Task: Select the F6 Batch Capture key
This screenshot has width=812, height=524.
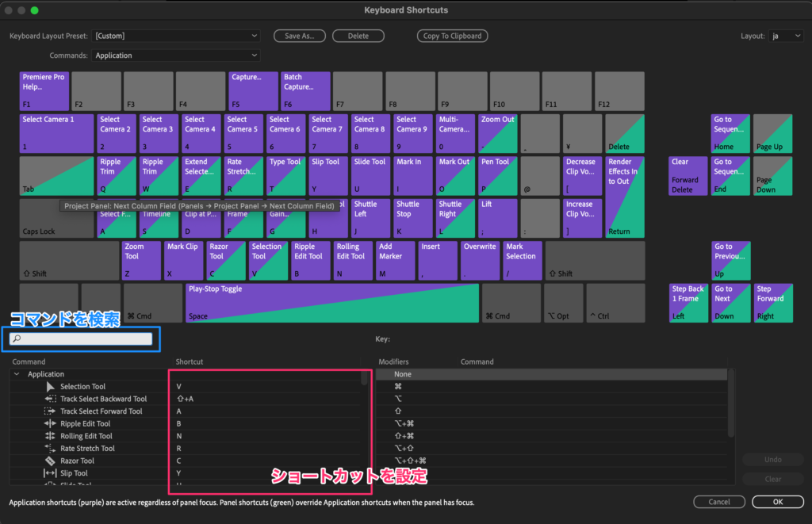Action: point(305,91)
